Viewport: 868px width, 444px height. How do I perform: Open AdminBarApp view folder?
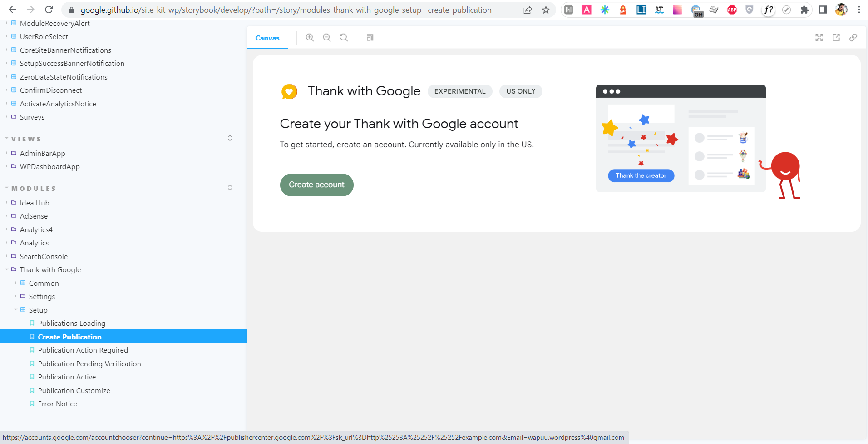[x=43, y=154]
